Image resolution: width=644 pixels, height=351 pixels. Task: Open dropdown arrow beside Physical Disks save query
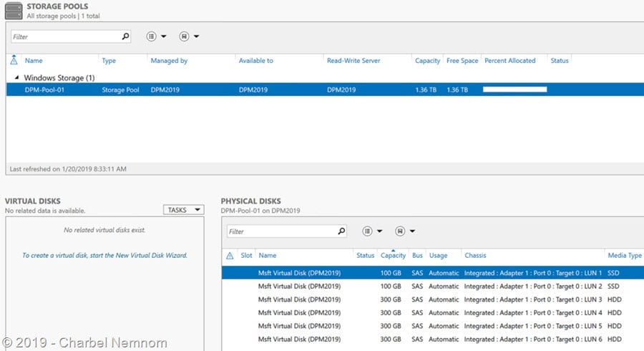(412, 231)
